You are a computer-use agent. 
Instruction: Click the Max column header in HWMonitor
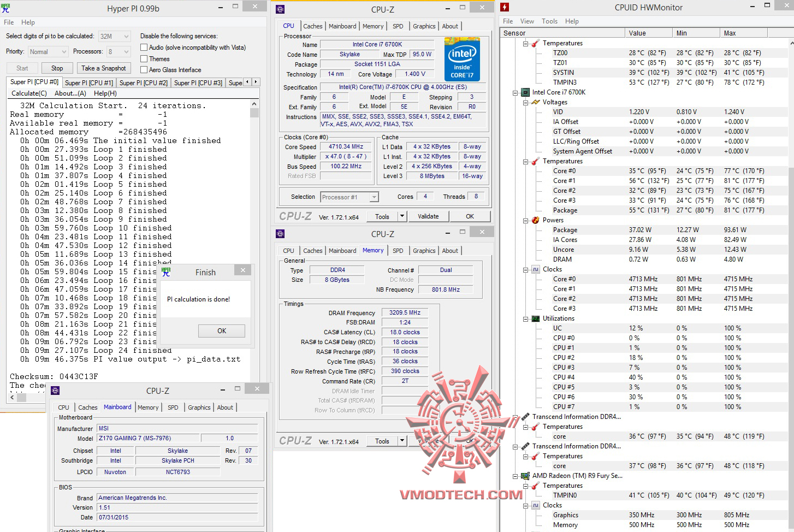(743, 33)
